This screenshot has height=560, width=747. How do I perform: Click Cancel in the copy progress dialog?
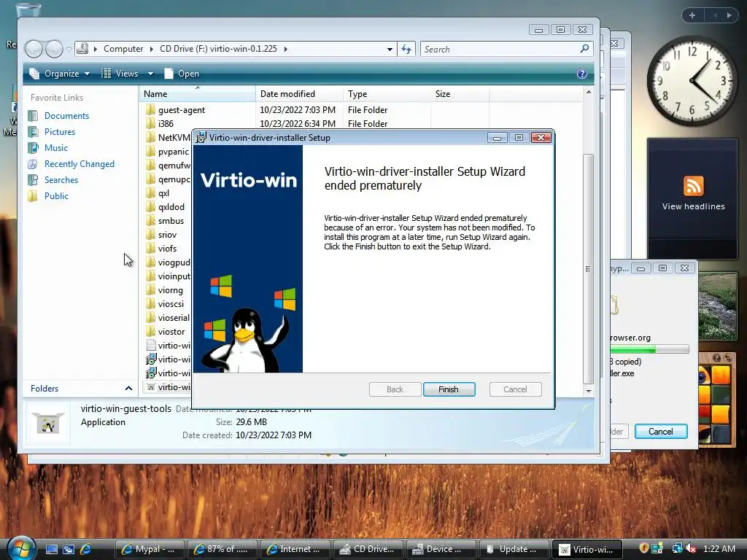coord(661,432)
